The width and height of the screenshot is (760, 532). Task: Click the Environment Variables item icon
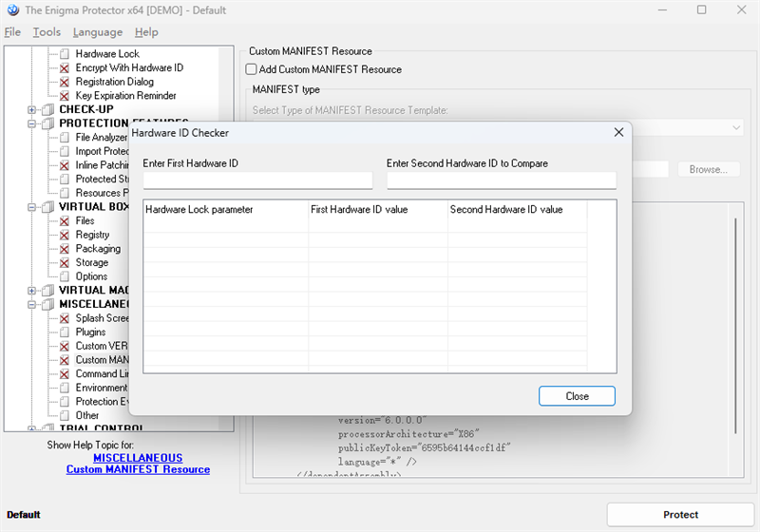pyautogui.click(x=65, y=389)
